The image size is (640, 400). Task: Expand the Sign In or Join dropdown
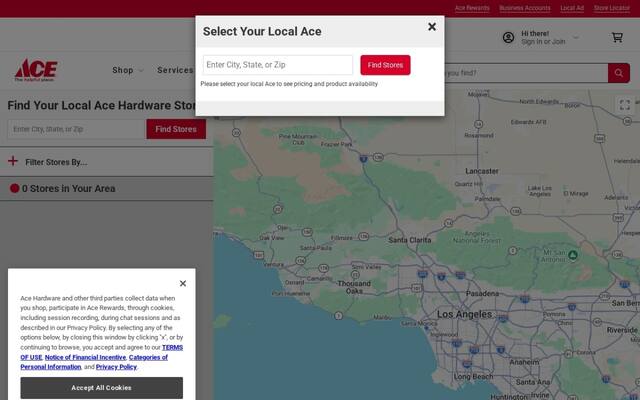click(576, 38)
